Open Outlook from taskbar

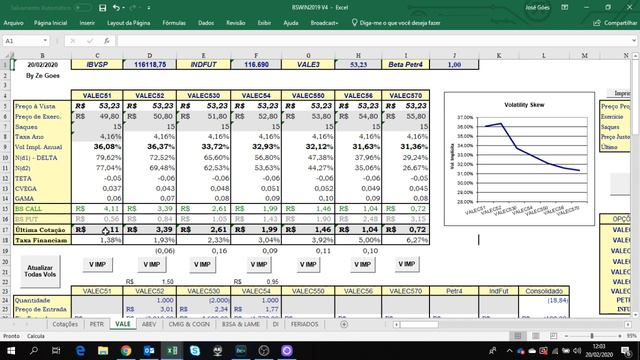pos(149,350)
